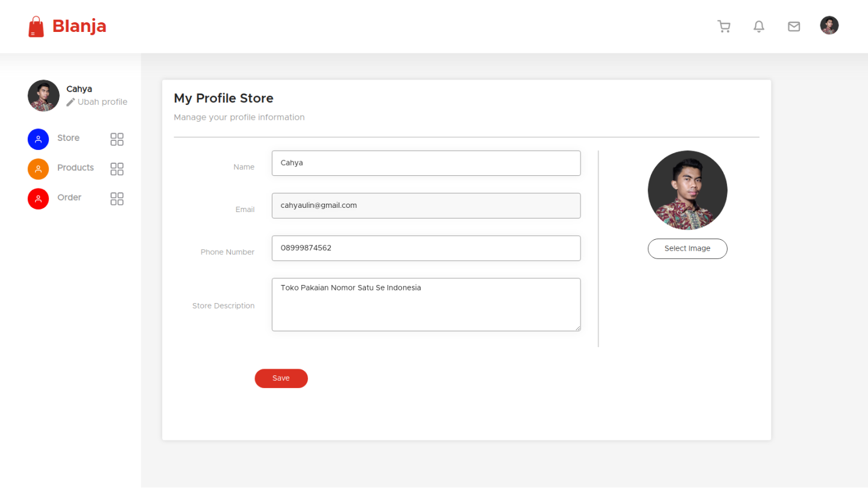Click the red Blanja shopping bag logo
This screenshot has height=488, width=868.
pyautogui.click(x=36, y=26)
